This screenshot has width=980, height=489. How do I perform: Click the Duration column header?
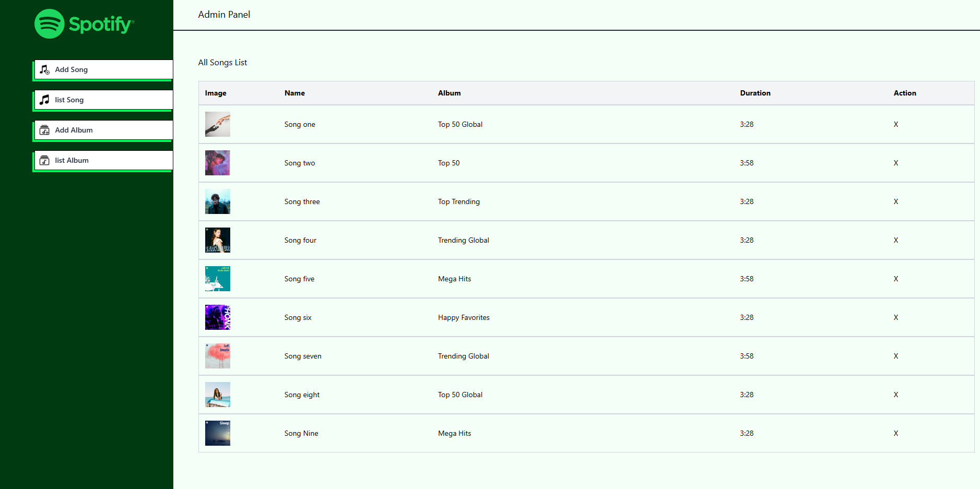[755, 93]
